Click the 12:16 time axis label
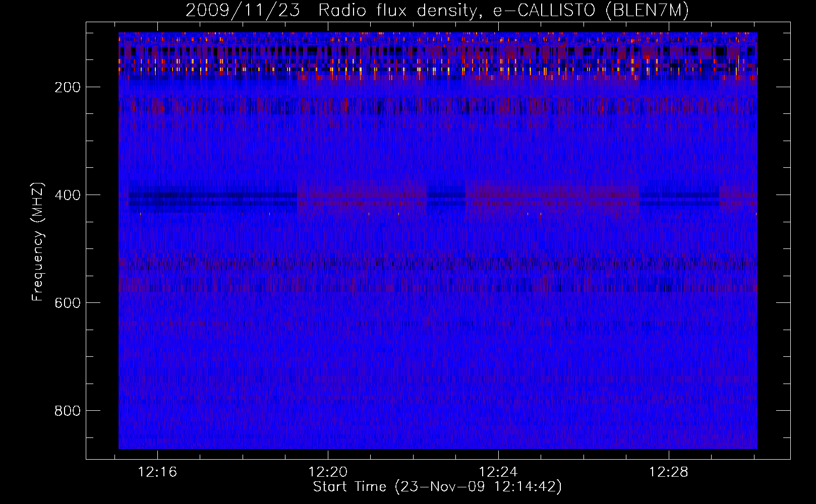Image resolution: width=816 pixels, height=504 pixels. click(x=157, y=472)
